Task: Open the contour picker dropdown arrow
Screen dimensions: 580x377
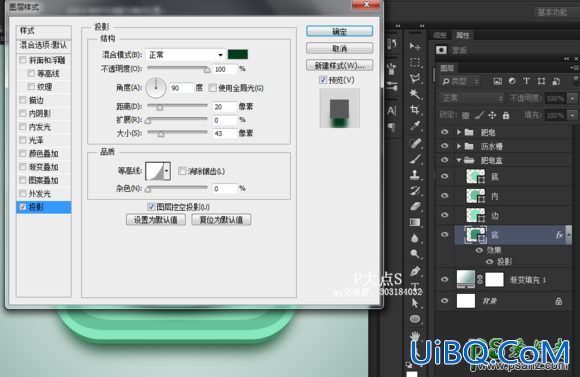Action: (x=167, y=171)
